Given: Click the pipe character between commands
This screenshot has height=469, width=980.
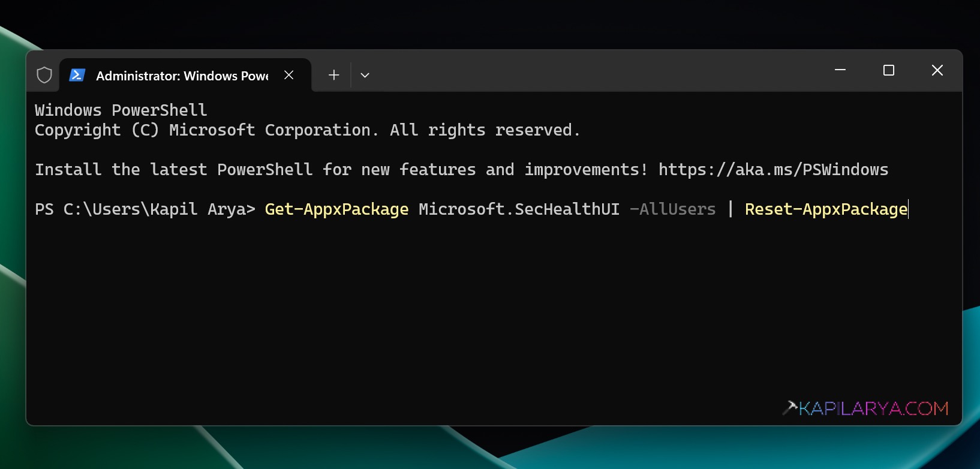Looking at the screenshot, I should [730, 209].
